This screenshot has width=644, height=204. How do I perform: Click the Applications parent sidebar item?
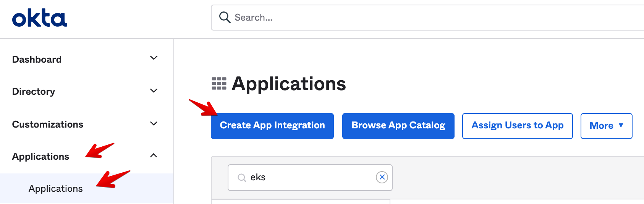coord(41,157)
